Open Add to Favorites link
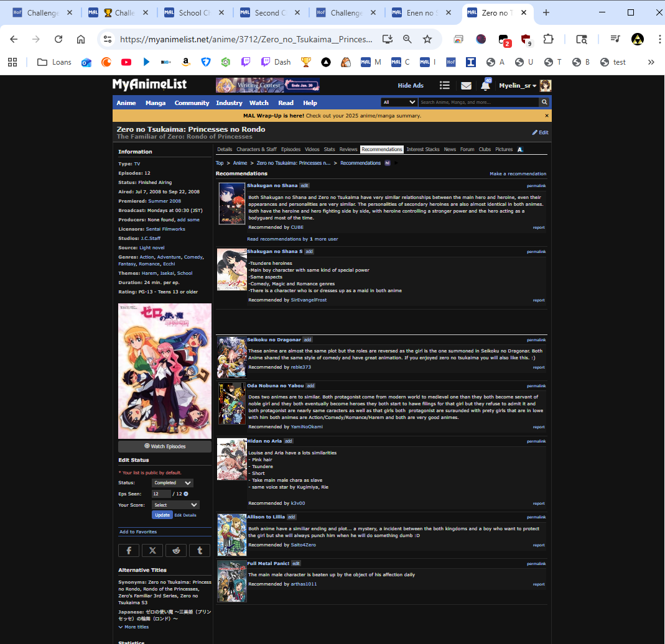Screen dimensions: 665x644 click(138, 531)
